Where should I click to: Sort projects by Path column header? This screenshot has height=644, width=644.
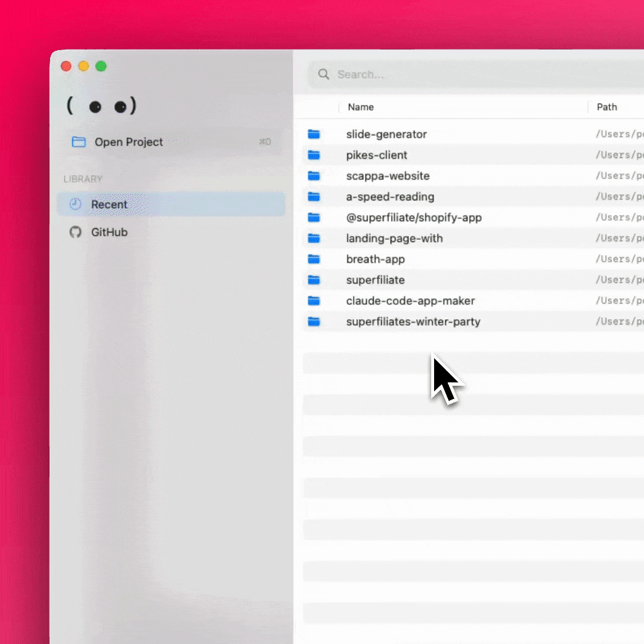606,107
